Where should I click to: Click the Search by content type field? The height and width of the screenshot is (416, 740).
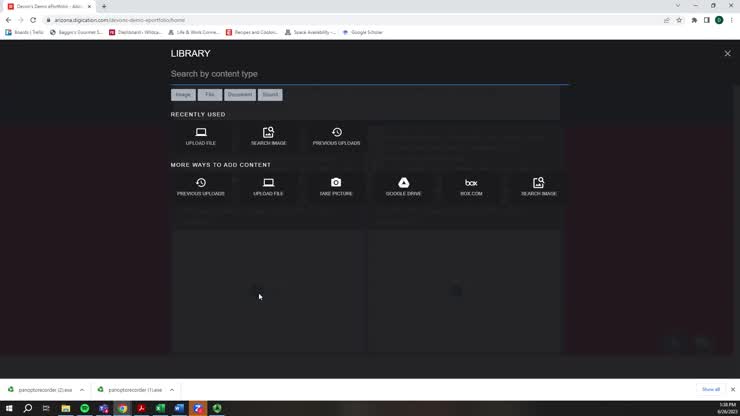[368, 74]
